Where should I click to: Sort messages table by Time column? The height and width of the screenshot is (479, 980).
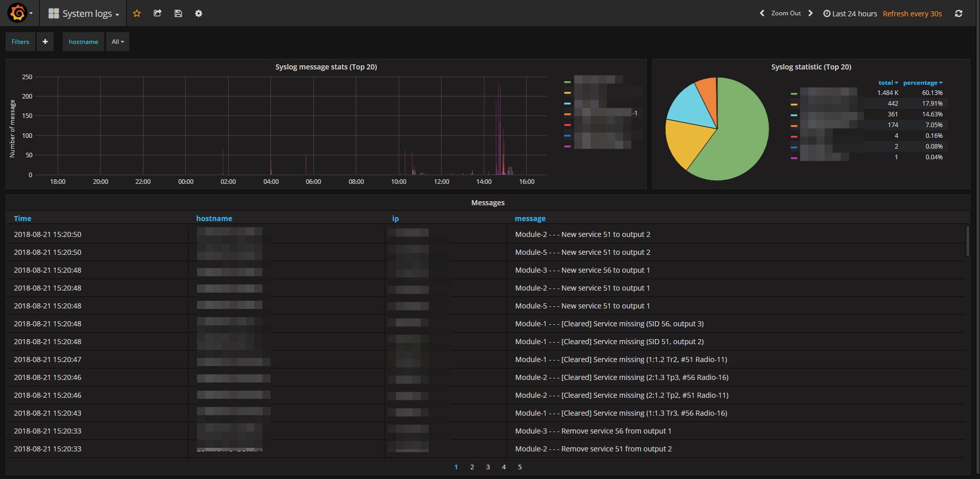click(22, 219)
